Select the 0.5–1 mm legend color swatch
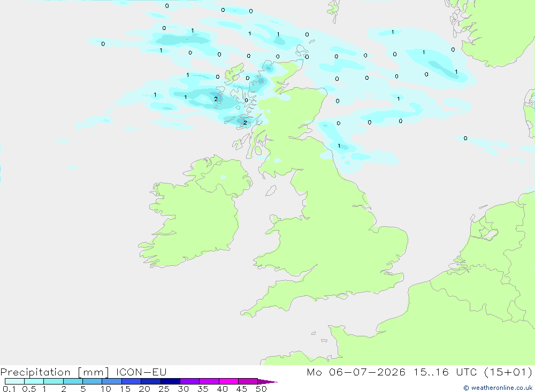This screenshot has height=392, width=535. click(x=34, y=381)
